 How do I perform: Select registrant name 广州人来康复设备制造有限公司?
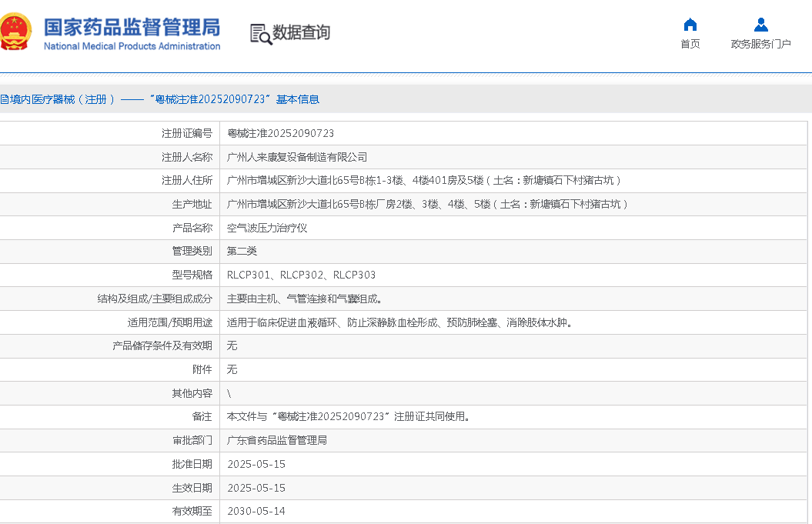coord(297,157)
